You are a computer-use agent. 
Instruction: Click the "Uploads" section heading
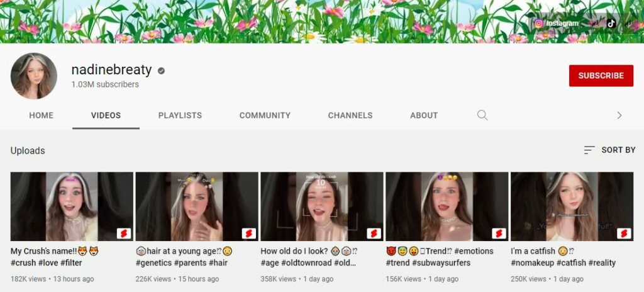28,150
